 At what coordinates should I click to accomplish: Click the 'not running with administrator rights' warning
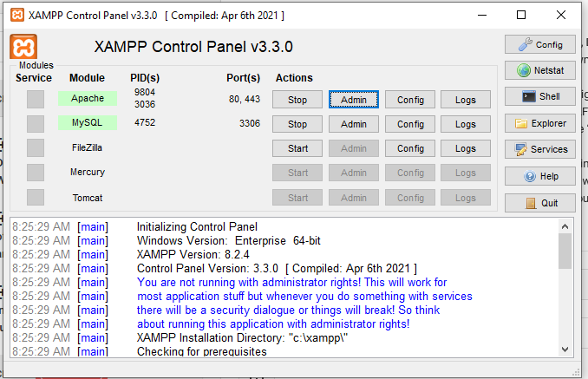click(304, 303)
